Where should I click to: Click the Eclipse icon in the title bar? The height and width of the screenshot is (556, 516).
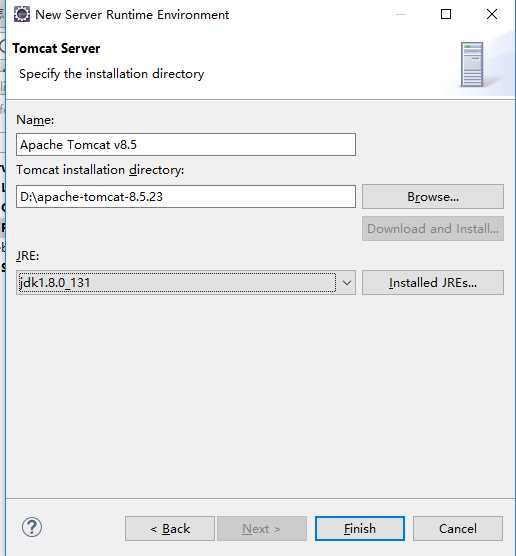(22, 15)
